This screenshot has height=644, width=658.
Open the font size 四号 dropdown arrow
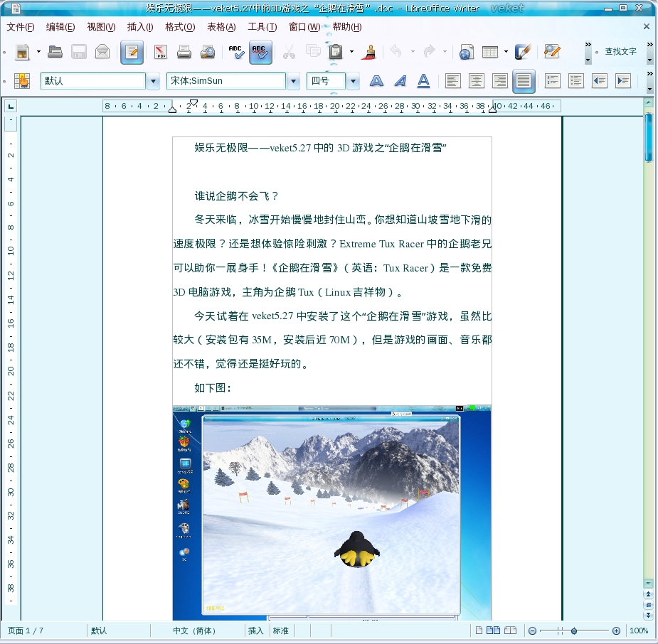[x=354, y=81]
